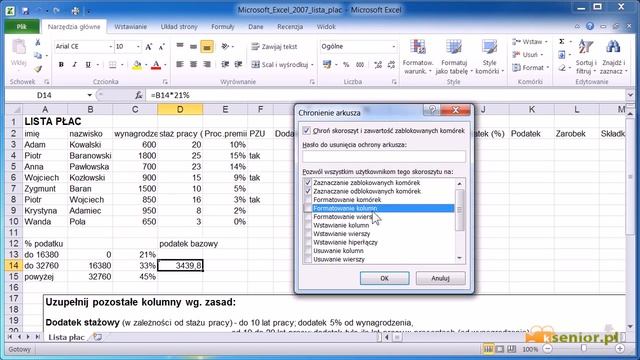This screenshot has height=360, width=640.
Task: Open the Format cells dropdown
Action: coord(531,67)
